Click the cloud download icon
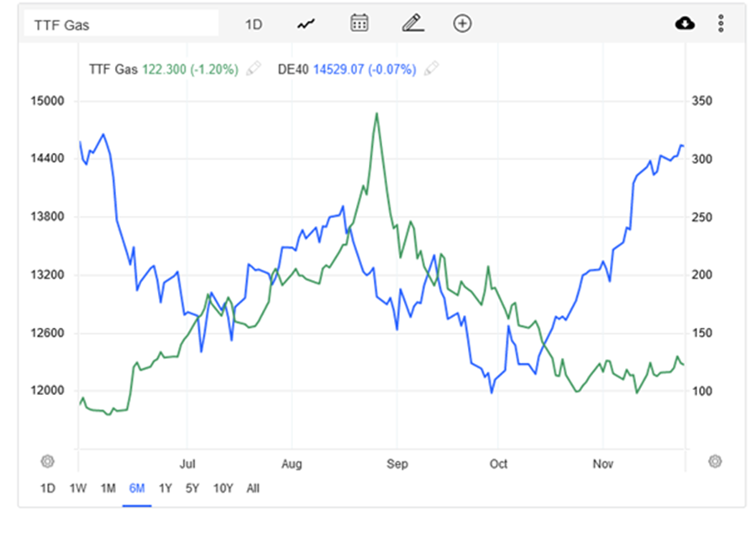Image resolution: width=756 pixels, height=538 pixels. 685,24
